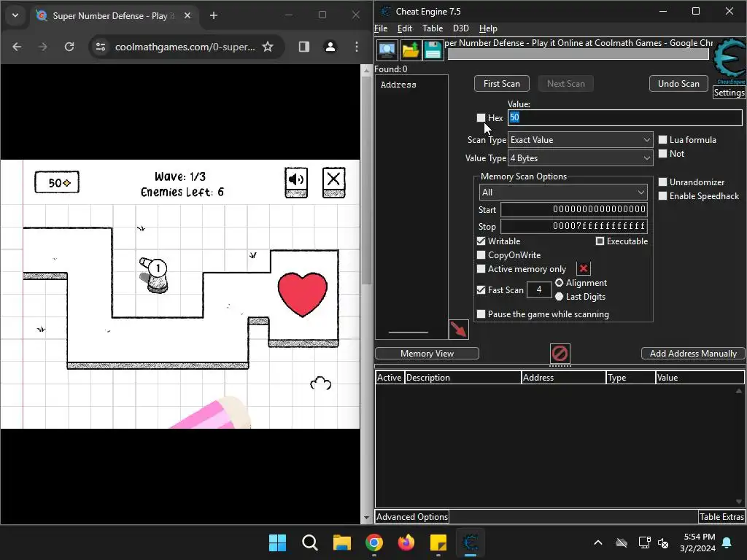The height and width of the screenshot is (560, 747).
Task: Open the memory region All dropdown
Action: [x=563, y=192]
